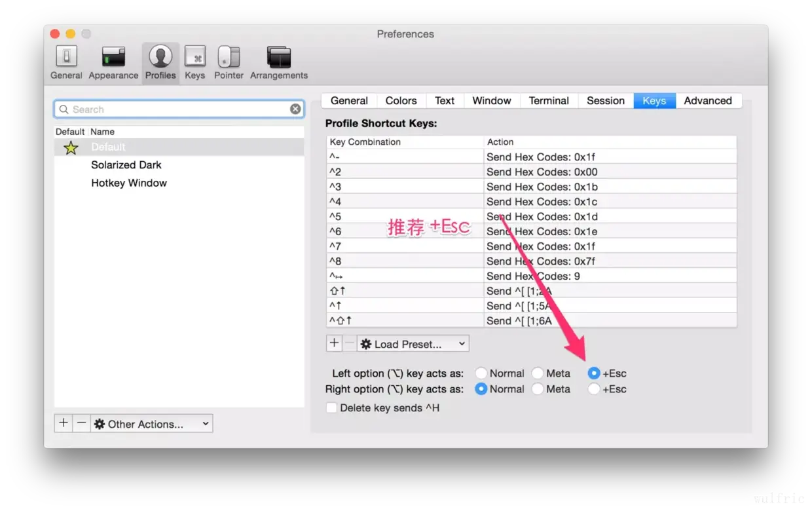Click the Action column header
Screen dimensions: 812x511
coord(610,142)
